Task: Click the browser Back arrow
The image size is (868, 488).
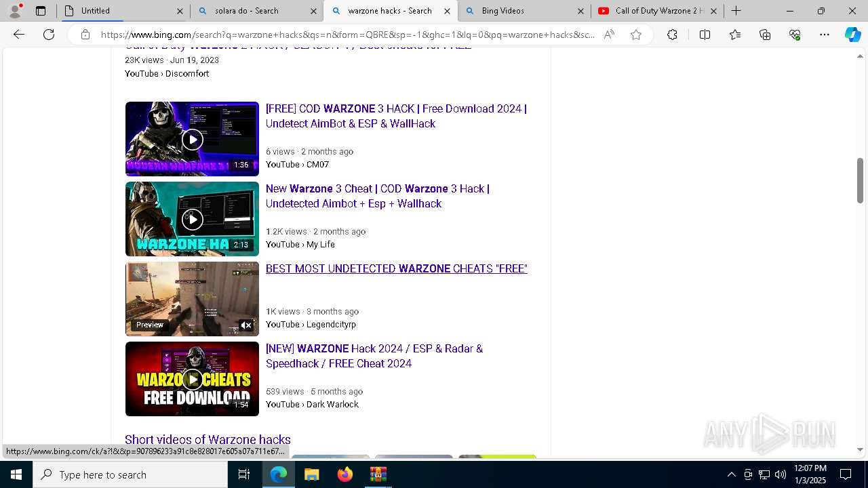Action: point(19,35)
